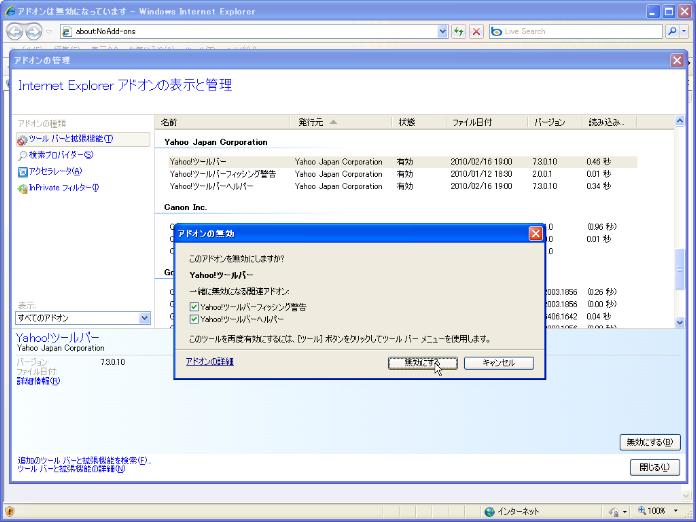Select the Yahoo!ツールバー row
The width and height of the screenshot is (696, 522).
pyautogui.click(x=401, y=162)
